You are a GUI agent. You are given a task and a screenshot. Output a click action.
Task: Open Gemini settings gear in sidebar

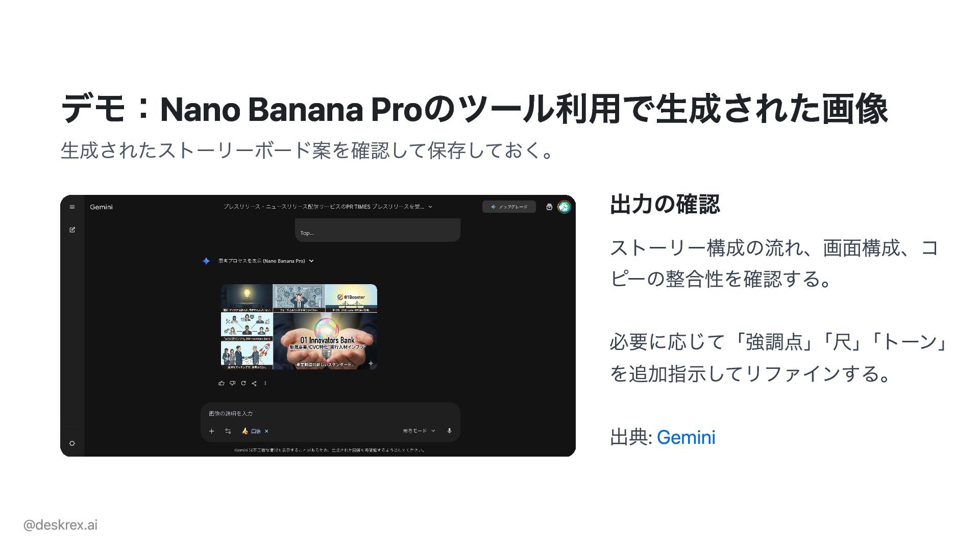(72, 443)
